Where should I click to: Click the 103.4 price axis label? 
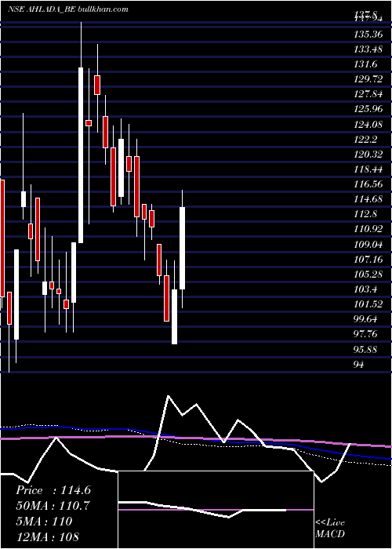click(365, 289)
